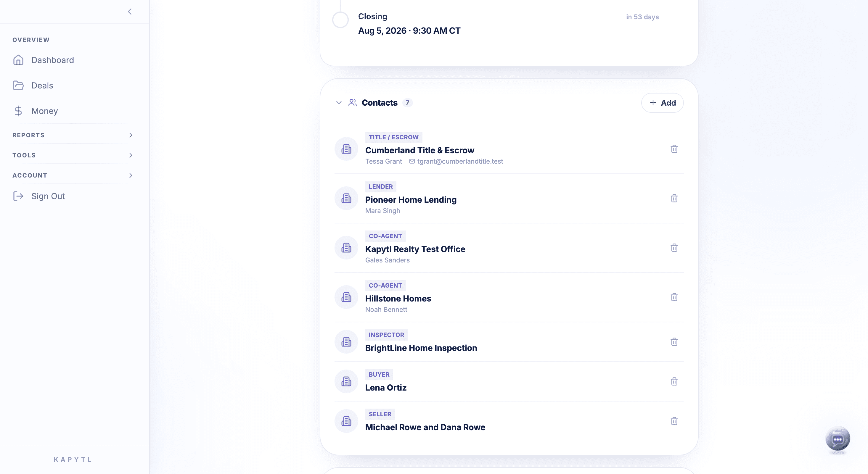The height and width of the screenshot is (474, 868).
Task: Click the Seller role tag
Action: tap(380, 414)
